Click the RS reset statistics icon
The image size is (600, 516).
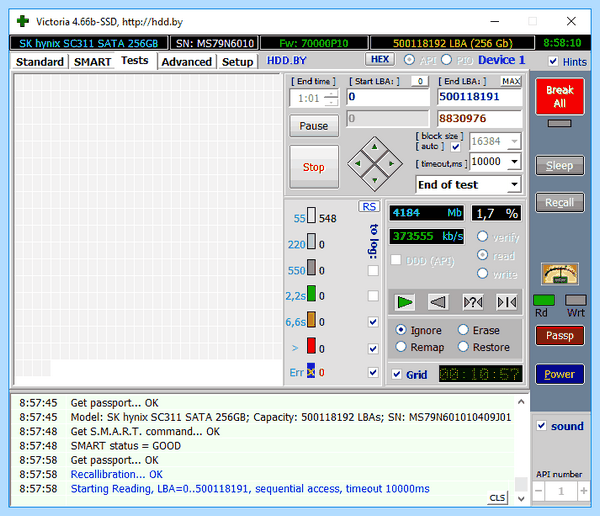[x=369, y=207]
